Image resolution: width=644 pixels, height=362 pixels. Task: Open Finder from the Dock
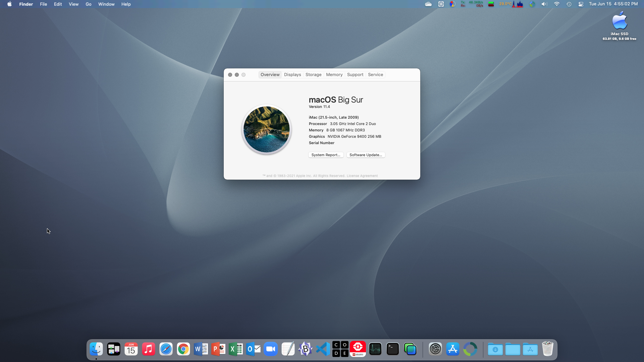[96, 349]
